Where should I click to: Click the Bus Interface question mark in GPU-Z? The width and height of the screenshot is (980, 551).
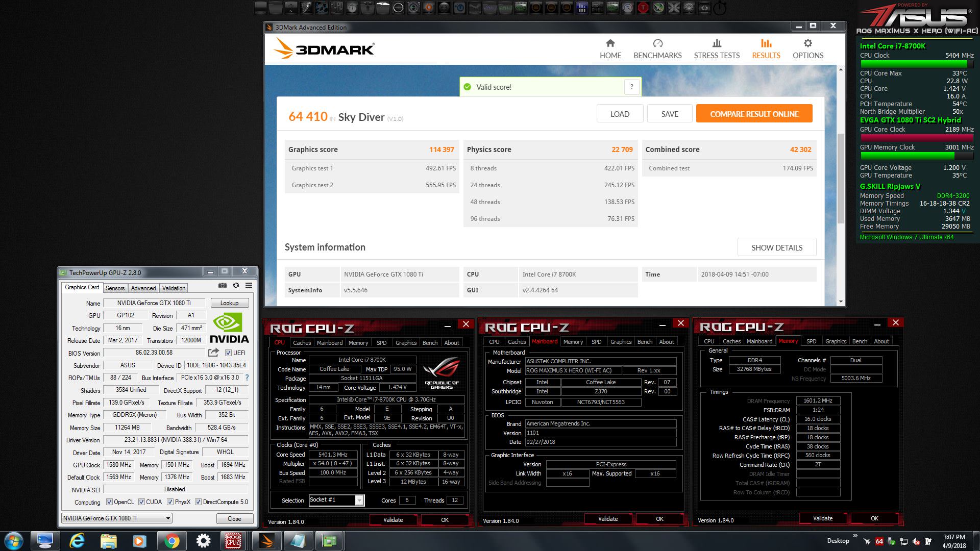click(x=247, y=378)
